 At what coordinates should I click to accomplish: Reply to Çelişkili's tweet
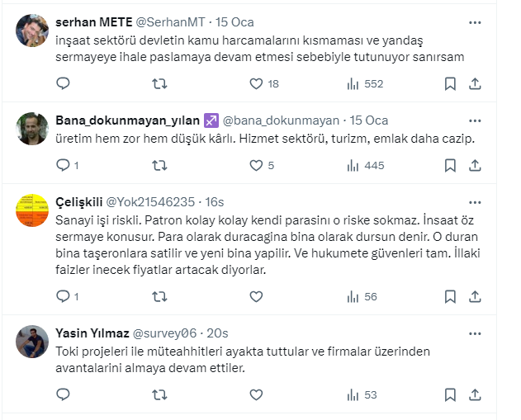[x=64, y=297]
